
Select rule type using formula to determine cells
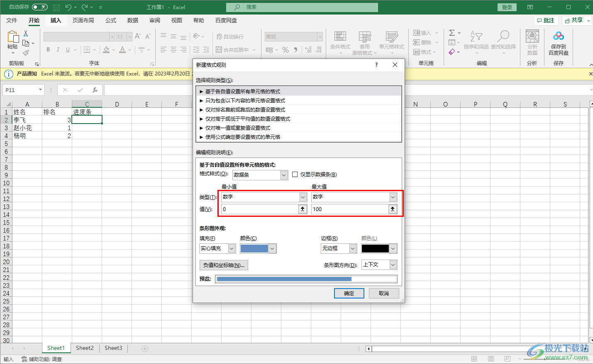pos(299,137)
